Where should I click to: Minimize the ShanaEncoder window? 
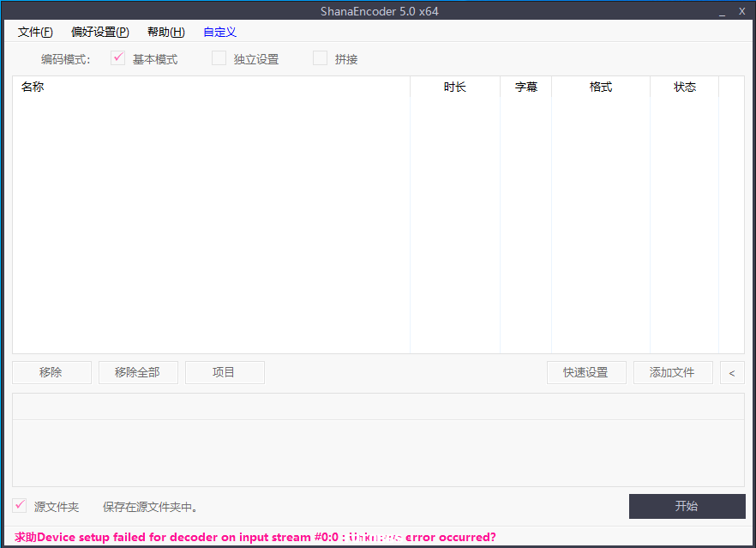[x=722, y=12]
